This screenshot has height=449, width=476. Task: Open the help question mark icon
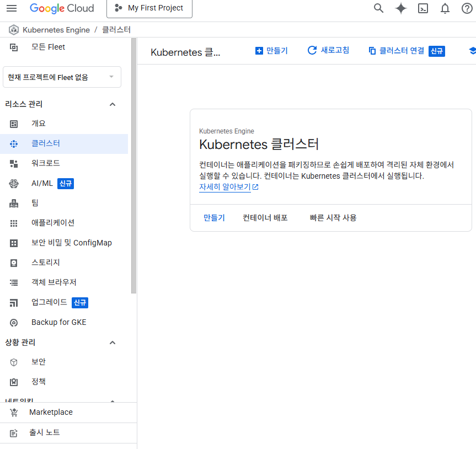coord(467,8)
